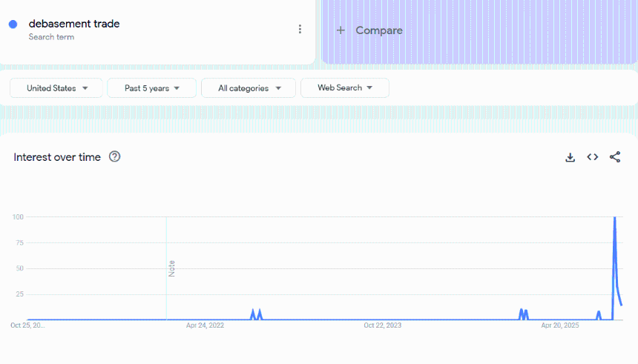Viewport: 638px width, 364px height.
Task: Download the chart data as CSV
Action: 570,157
